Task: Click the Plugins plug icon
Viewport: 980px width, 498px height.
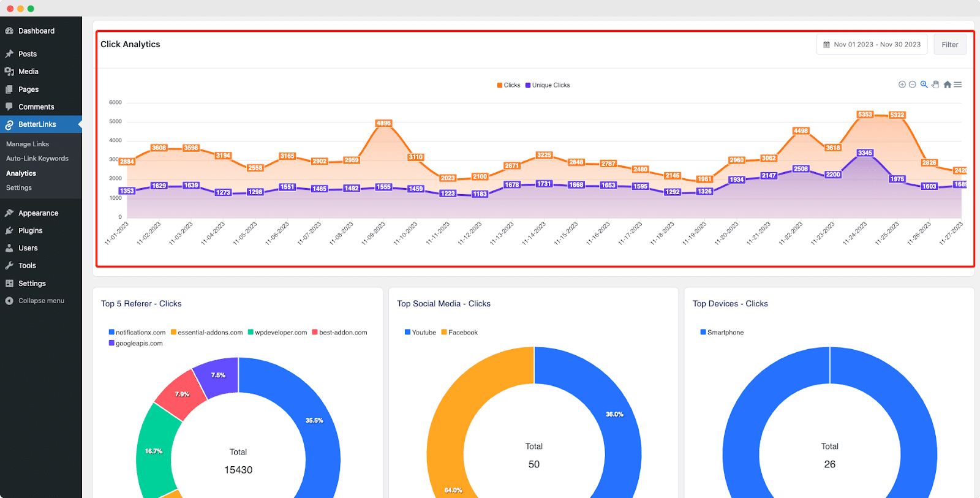Action: pos(9,231)
